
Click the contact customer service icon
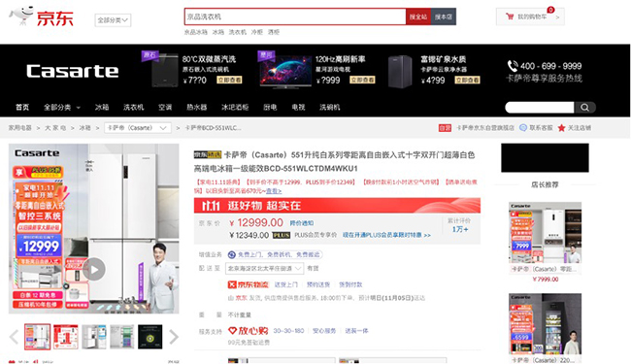click(x=523, y=128)
